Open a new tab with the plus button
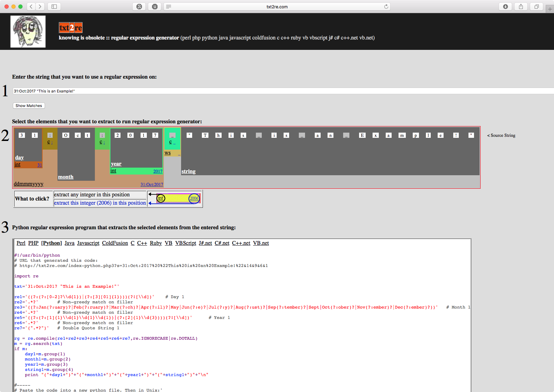Viewport: 554px width, 392px height. click(550, 9)
